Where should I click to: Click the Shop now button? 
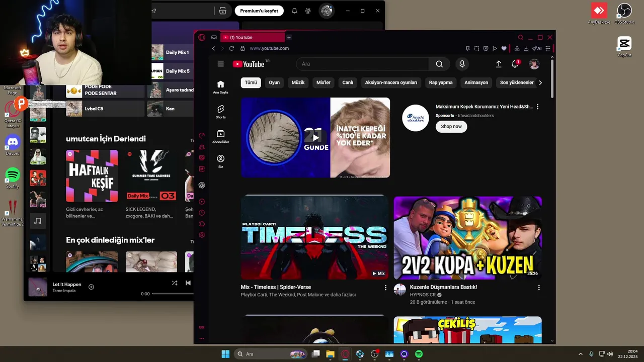(x=451, y=127)
